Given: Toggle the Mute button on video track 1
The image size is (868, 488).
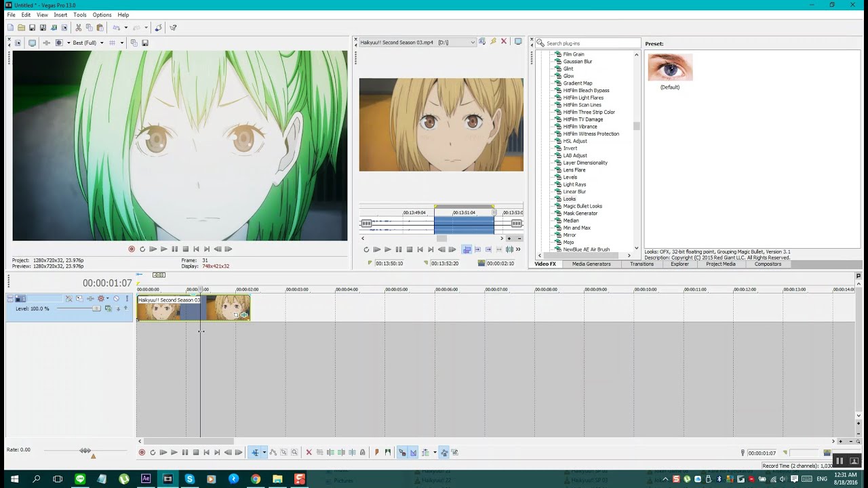Looking at the screenshot, I should pyautogui.click(x=116, y=298).
